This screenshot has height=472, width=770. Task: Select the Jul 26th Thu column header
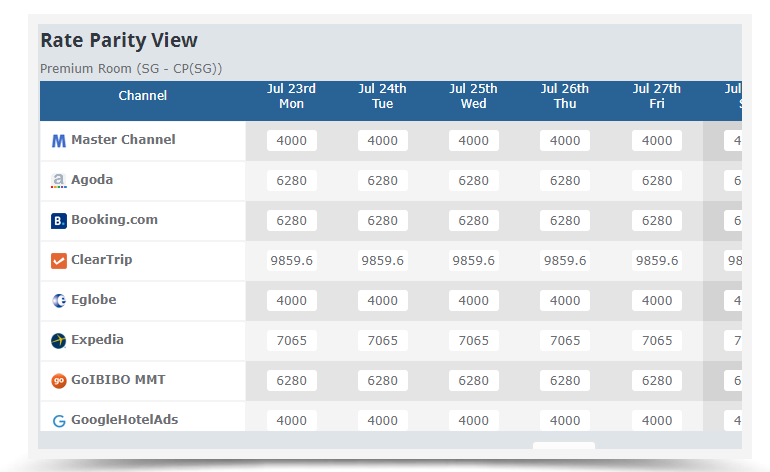click(x=565, y=96)
